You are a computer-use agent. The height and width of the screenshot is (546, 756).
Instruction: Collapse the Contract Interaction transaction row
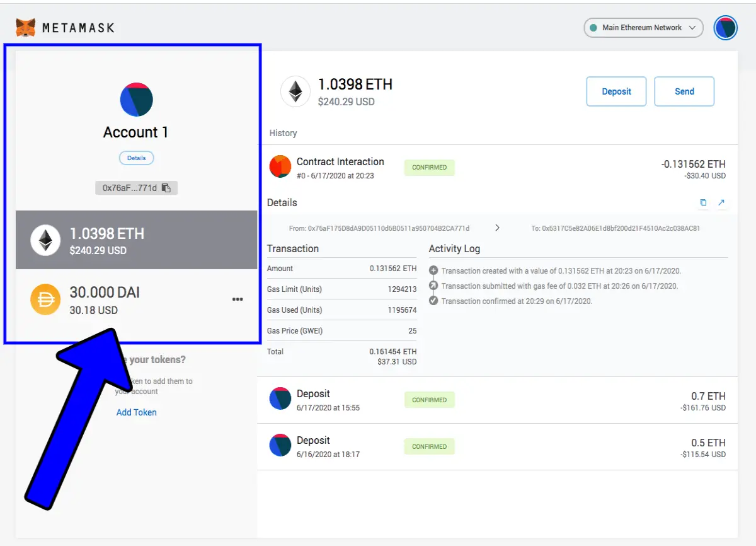click(498, 168)
